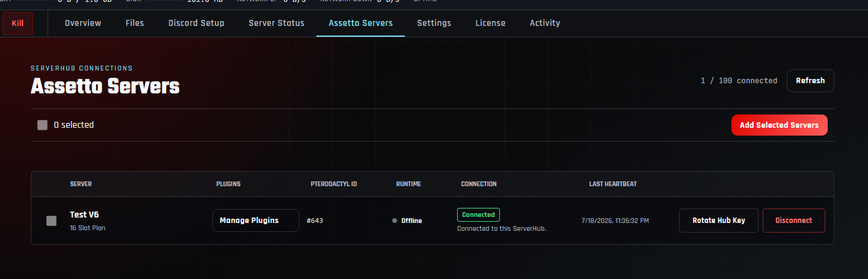Open the Overview tab

pyautogui.click(x=83, y=24)
